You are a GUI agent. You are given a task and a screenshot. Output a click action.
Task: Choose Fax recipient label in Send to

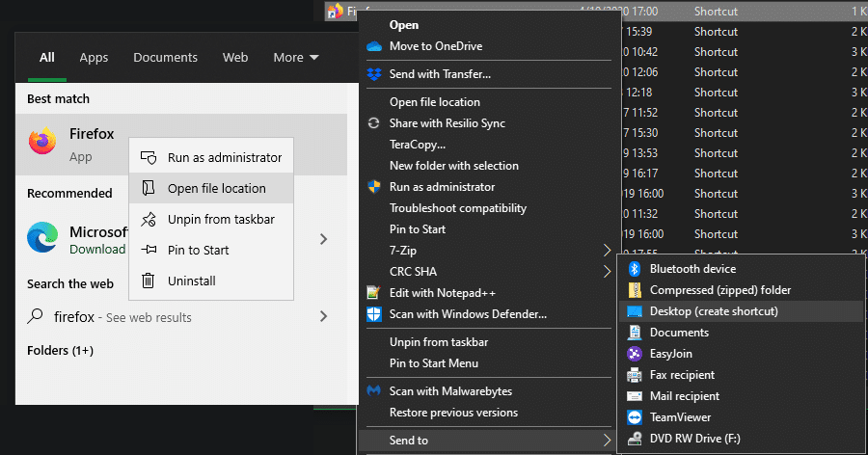(x=682, y=375)
